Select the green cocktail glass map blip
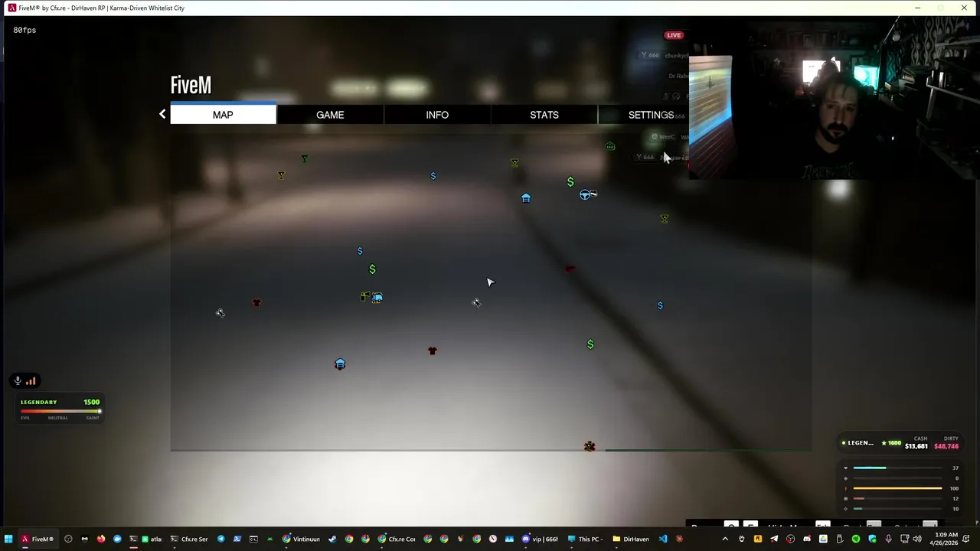Viewport: 980px width, 551px height. [x=304, y=158]
